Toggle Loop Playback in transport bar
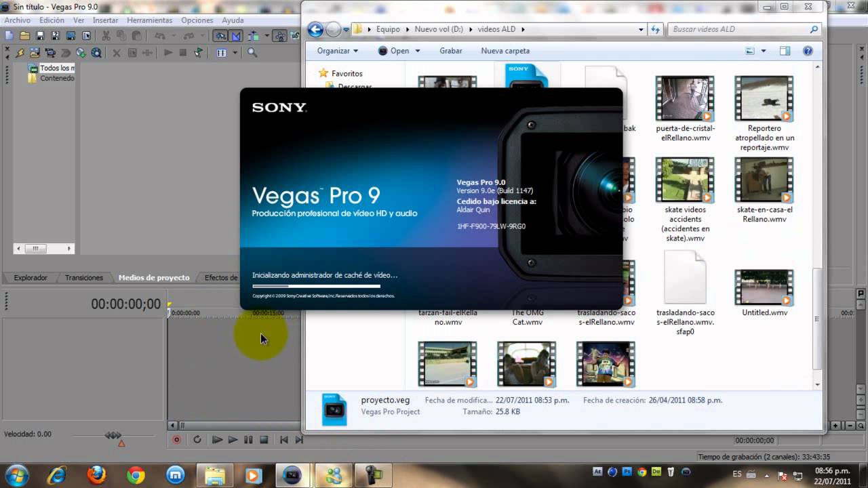 [197, 440]
